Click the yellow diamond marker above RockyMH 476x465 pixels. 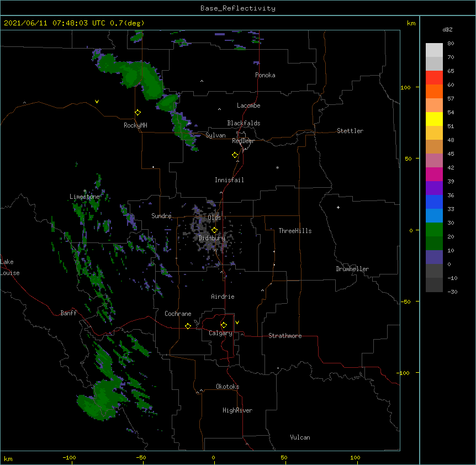point(138,113)
